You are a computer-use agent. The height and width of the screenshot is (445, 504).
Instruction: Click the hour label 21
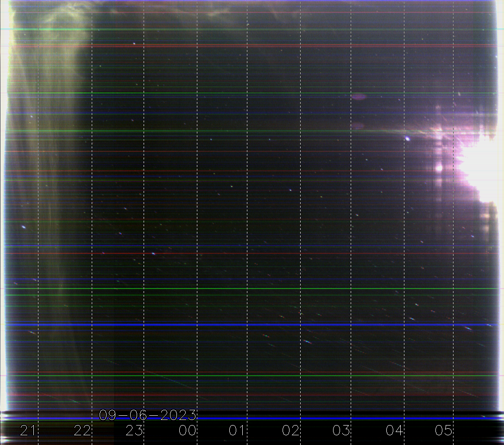tap(28, 431)
